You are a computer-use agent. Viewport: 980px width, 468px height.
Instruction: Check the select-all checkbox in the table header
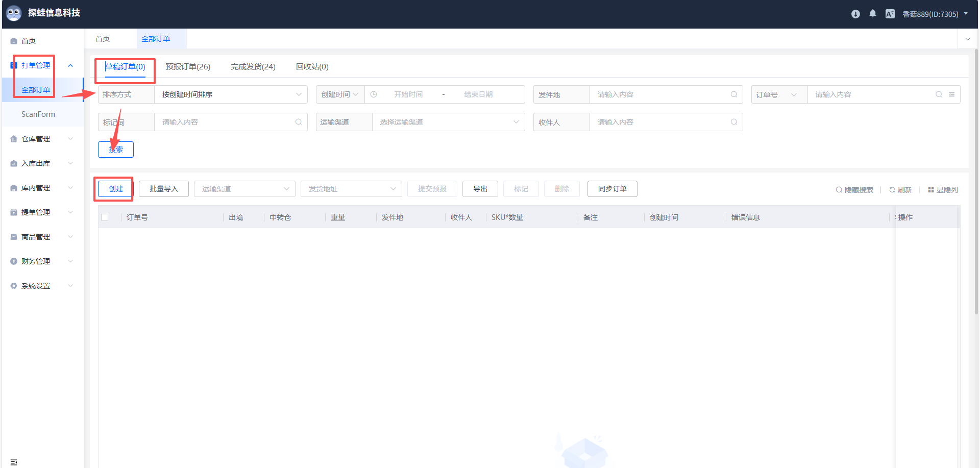click(x=105, y=217)
